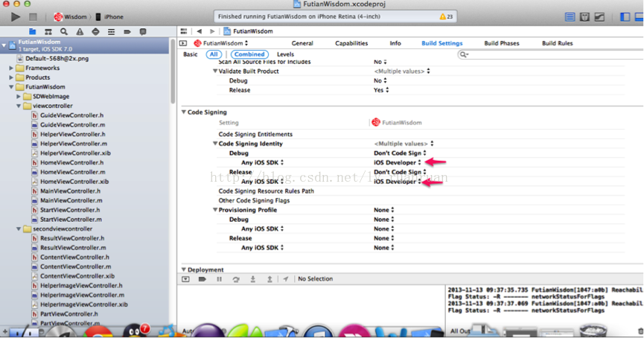Click the related items grid icon

[x=184, y=31]
